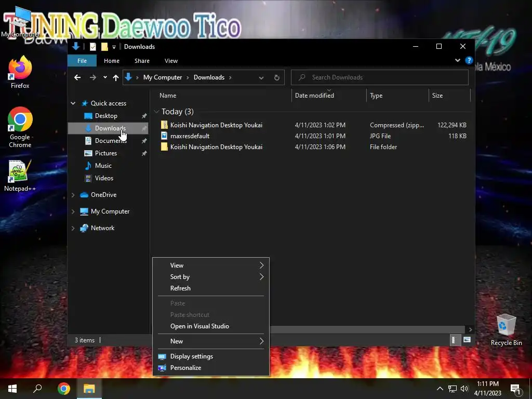Open the volume speaker icon in tray
Viewport: 532px width, 399px height.
[464, 389]
